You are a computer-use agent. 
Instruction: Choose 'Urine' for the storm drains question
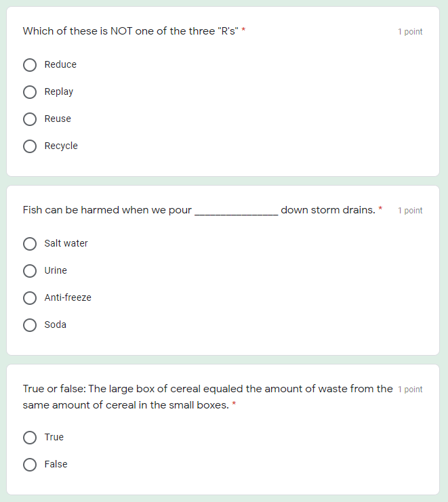click(30, 271)
